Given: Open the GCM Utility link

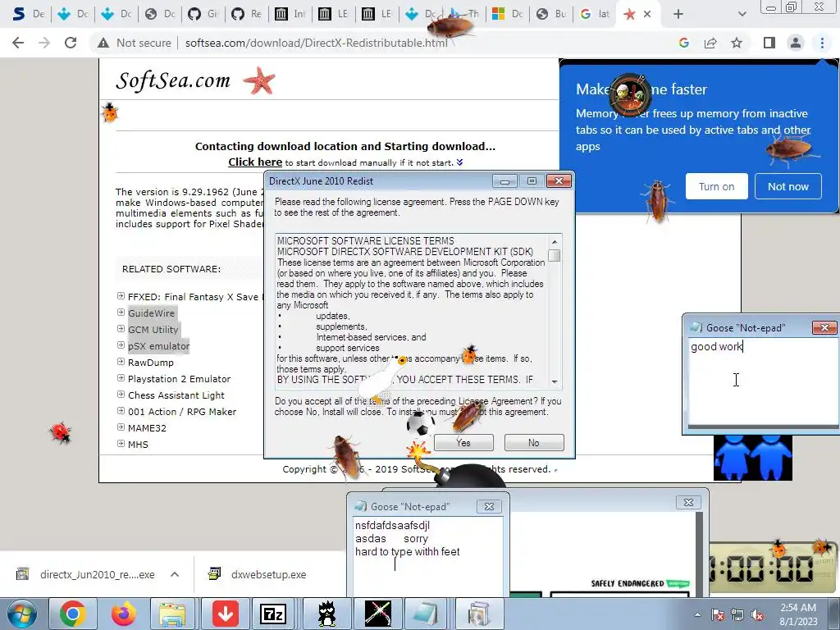Looking at the screenshot, I should [153, 330].
